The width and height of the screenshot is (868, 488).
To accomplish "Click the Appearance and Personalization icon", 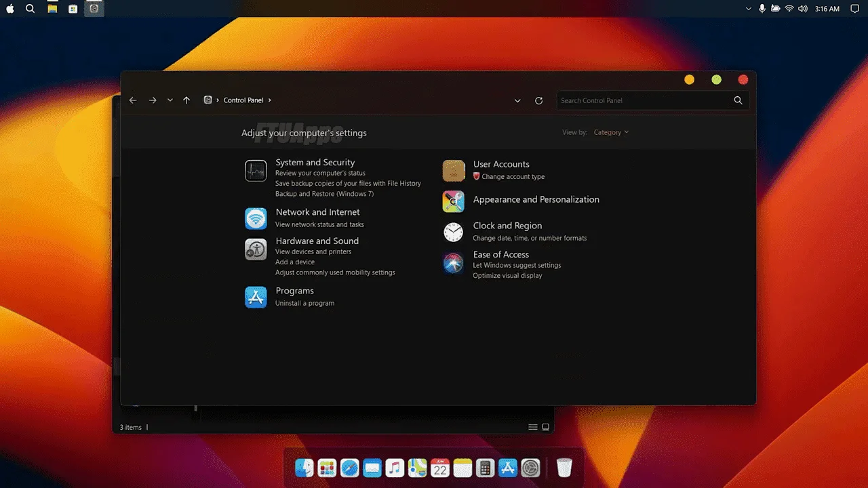I will pyautogui.click(x=454, y=201).
